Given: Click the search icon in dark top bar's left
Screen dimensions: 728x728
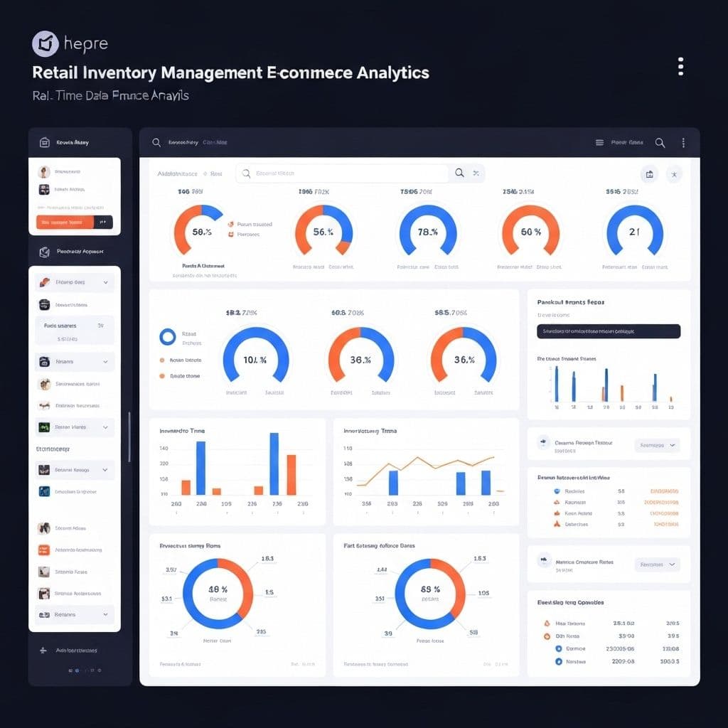Looking at the screenshot, I should pos(156,143).
